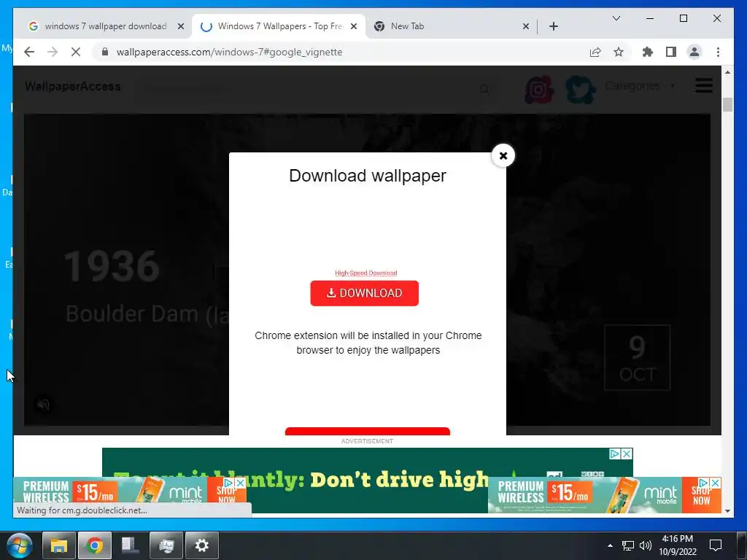The height and width of the screenshot is (560, 747).
Task: Click the forward navigation arrow
Action: coord(53,52)
